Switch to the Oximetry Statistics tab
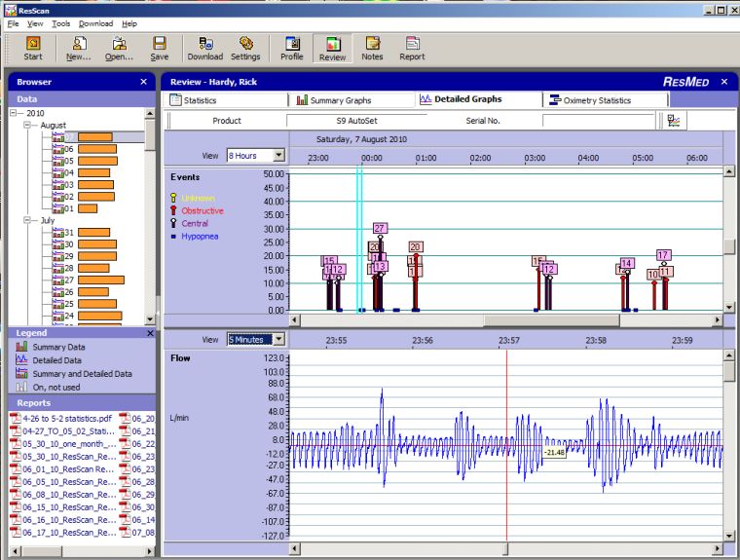 click(606, 100)
